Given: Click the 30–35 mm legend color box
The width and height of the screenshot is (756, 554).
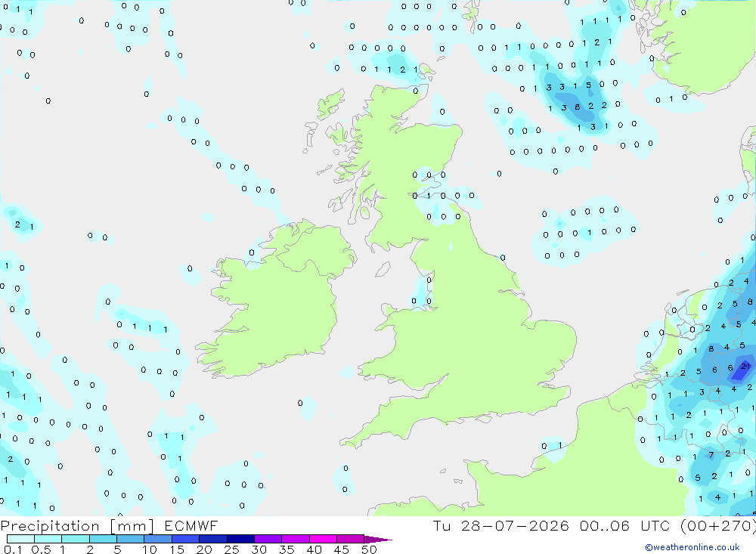Looking at the screenshot, I should 268,539.
